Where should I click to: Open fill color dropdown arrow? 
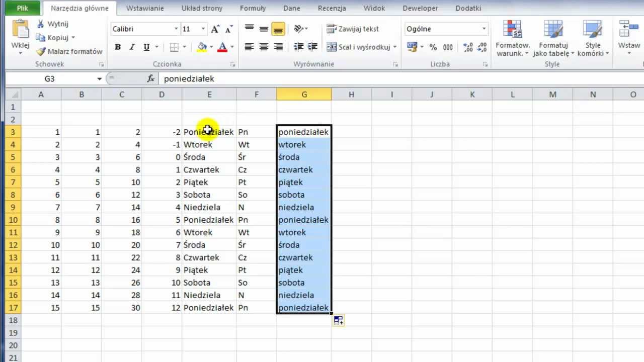pos(211,47)
